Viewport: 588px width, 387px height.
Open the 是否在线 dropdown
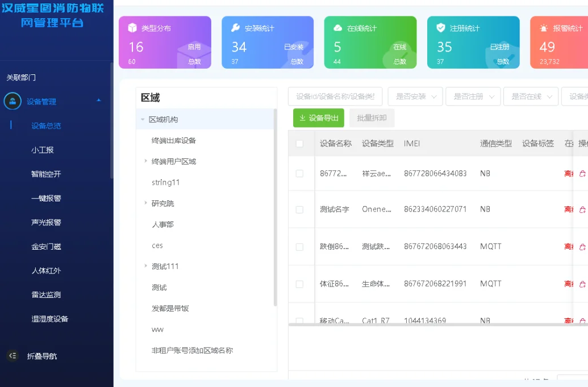[531, 96]
